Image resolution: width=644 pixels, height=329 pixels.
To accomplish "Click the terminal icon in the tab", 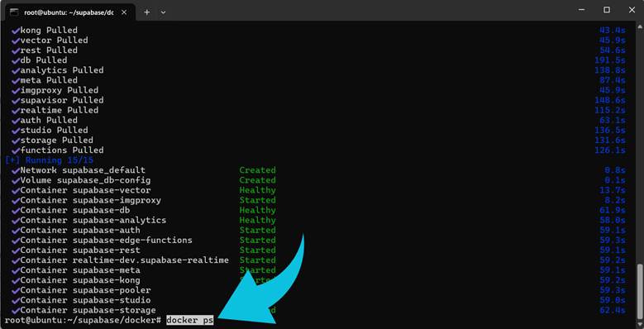I will (x=14, y=12).
